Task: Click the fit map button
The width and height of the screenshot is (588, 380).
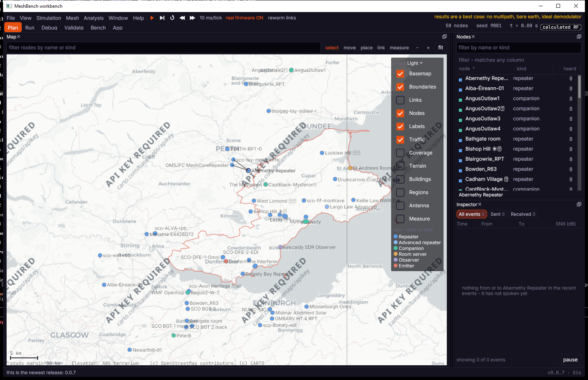Action: click(x=441, y=48)
